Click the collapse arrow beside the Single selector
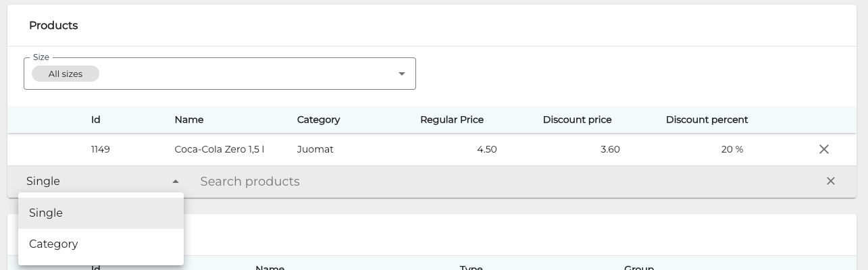The width and height of the screenshot is (868, 270). tap(176, 182)
